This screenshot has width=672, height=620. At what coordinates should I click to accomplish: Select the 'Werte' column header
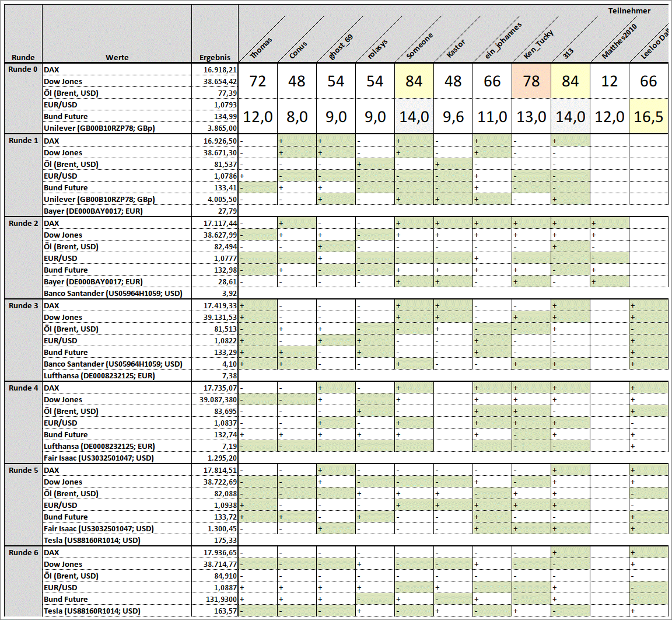click(x=117, y=57)
